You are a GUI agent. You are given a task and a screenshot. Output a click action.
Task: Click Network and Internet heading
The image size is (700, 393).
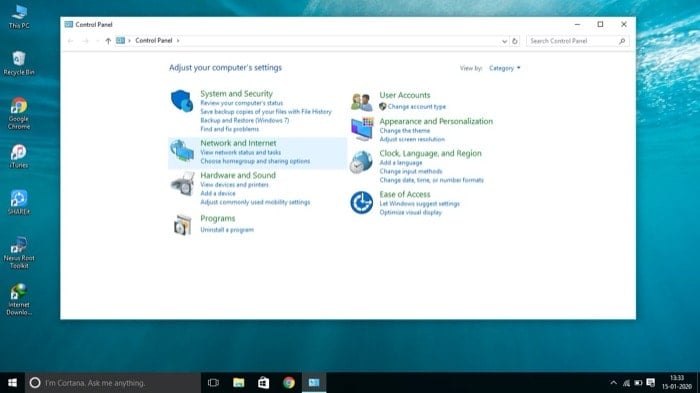(238, 143)
